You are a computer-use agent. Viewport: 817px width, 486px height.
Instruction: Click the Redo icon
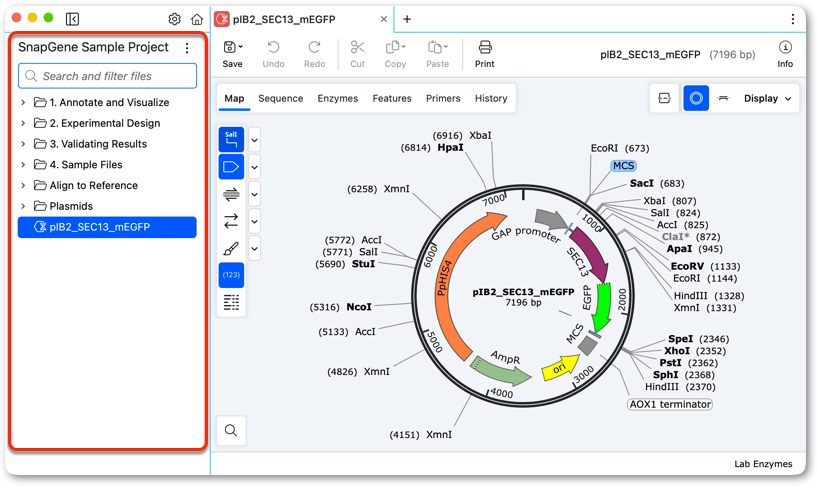[314, 48]
